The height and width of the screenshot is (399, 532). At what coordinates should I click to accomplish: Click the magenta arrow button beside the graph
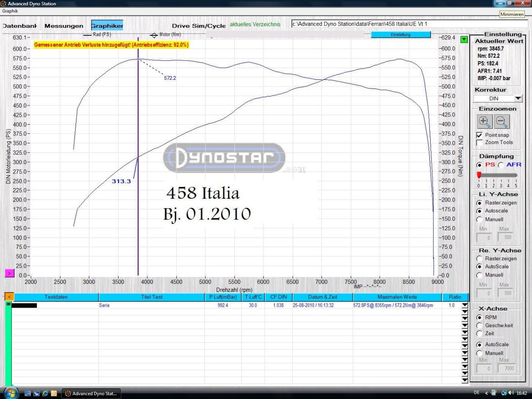(9, 273)
